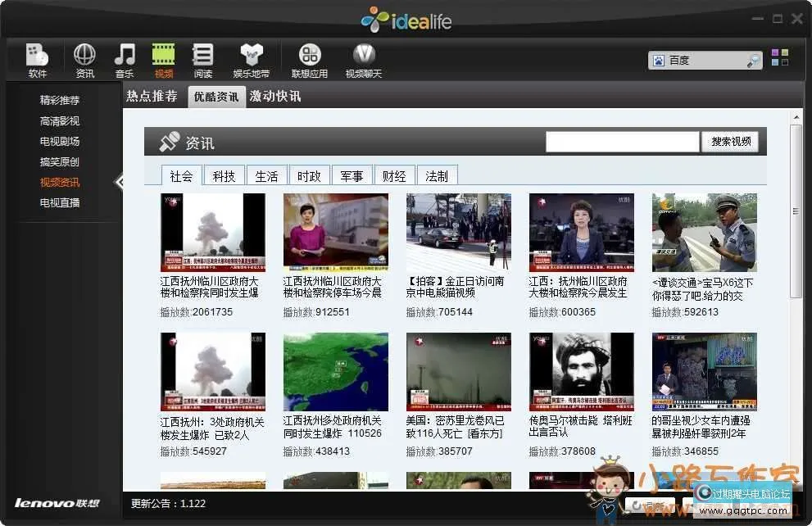
Task: Open the 娱乐地带 entertainment icon
Action: pyautogui.click(x=252, y=56)
